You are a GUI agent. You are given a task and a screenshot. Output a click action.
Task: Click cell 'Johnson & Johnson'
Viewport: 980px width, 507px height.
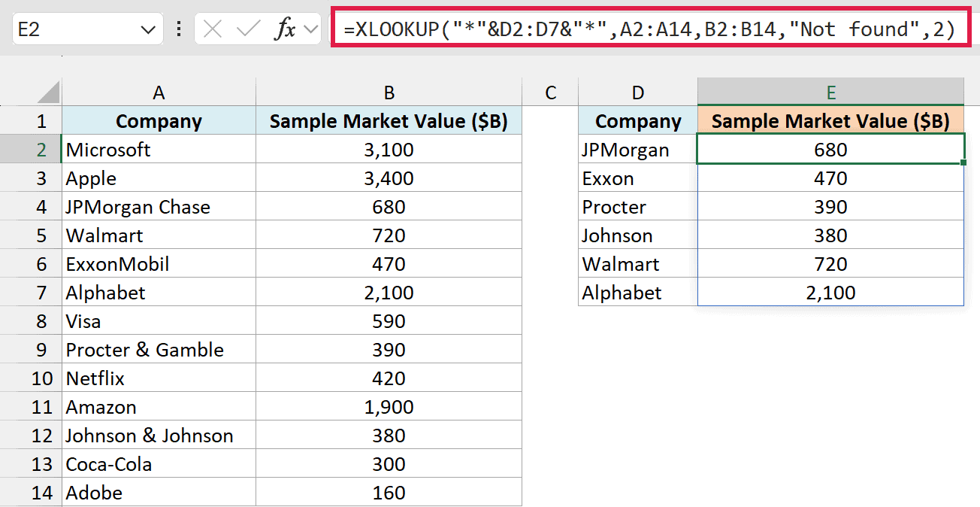tap(159, 436)
